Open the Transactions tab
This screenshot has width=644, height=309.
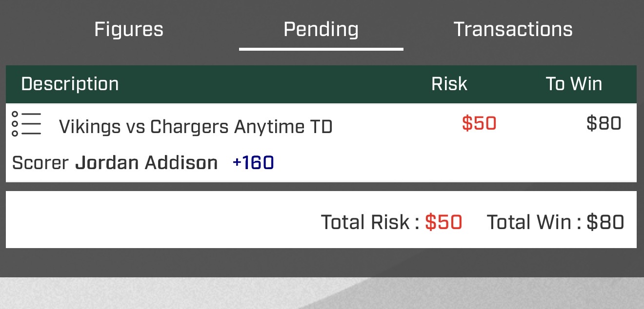(x=513, y=29)
